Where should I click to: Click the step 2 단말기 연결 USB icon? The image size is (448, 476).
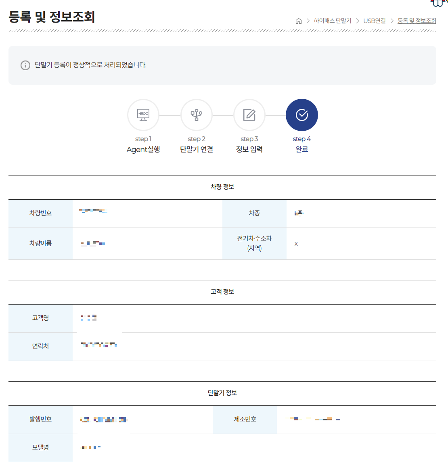pyautogui.click(x=196, y=115)
